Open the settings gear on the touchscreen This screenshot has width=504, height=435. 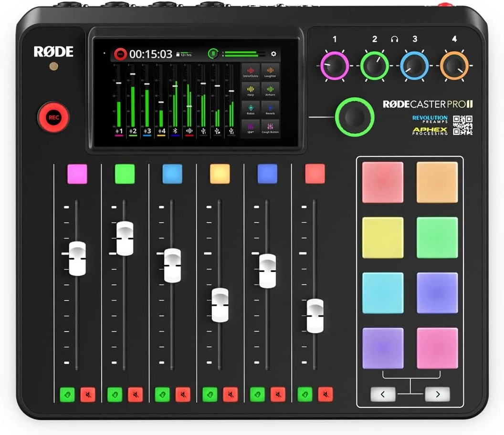click(273, 54)
